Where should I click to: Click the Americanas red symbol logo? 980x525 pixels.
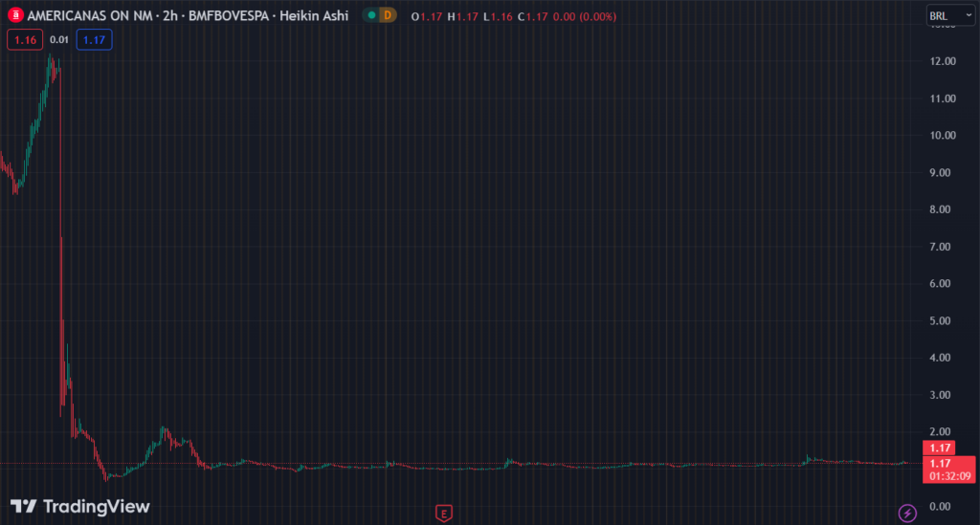[15, 15]
